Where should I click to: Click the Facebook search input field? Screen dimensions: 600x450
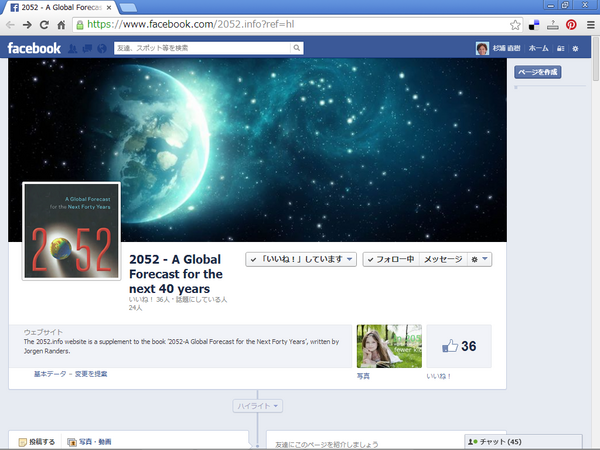202,48
